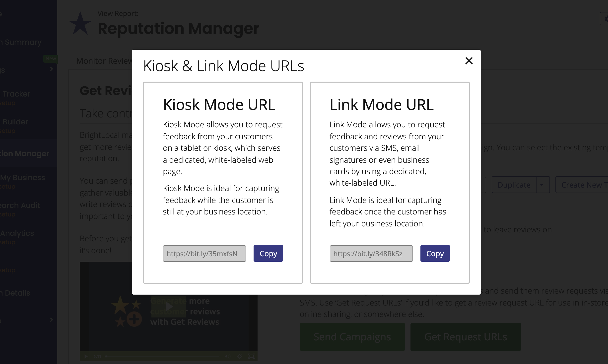Open Details item in sidebar
This screenshot has height=364, width=608.
pos(15,293)
